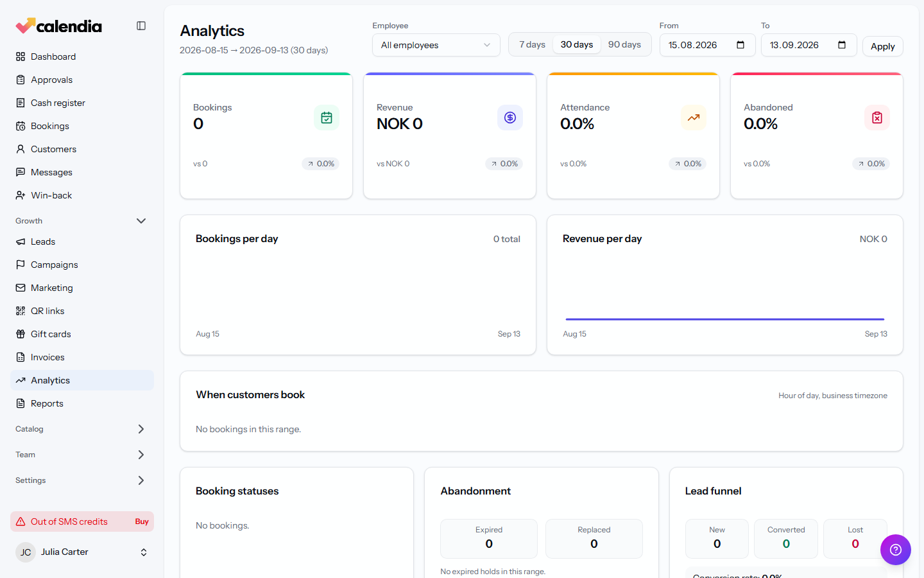The image size is (924, 578).
Task: Click the Approvals clipboard icon
Action: [21, 80]
